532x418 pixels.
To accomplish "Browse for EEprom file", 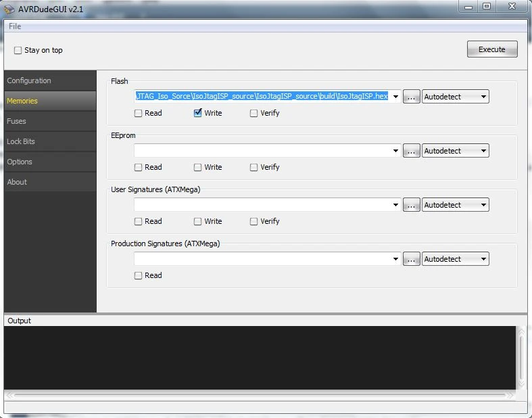I will click(x=411, y=151).
